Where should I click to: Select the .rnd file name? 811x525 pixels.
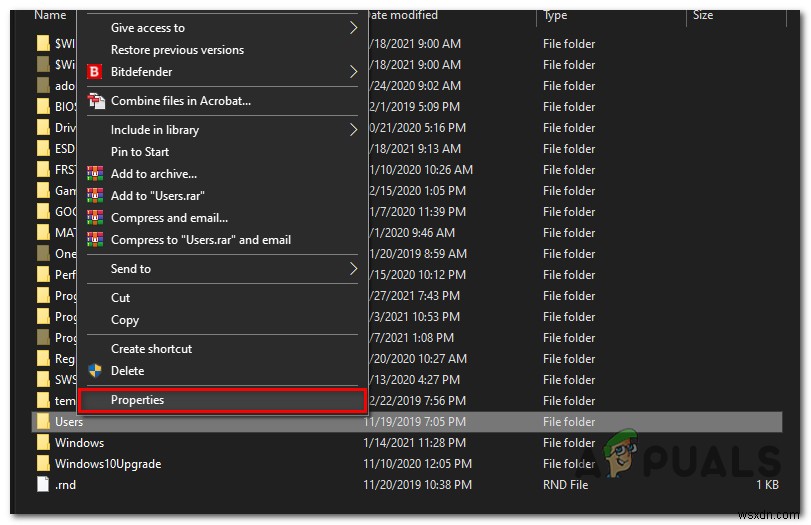(65, 485)
